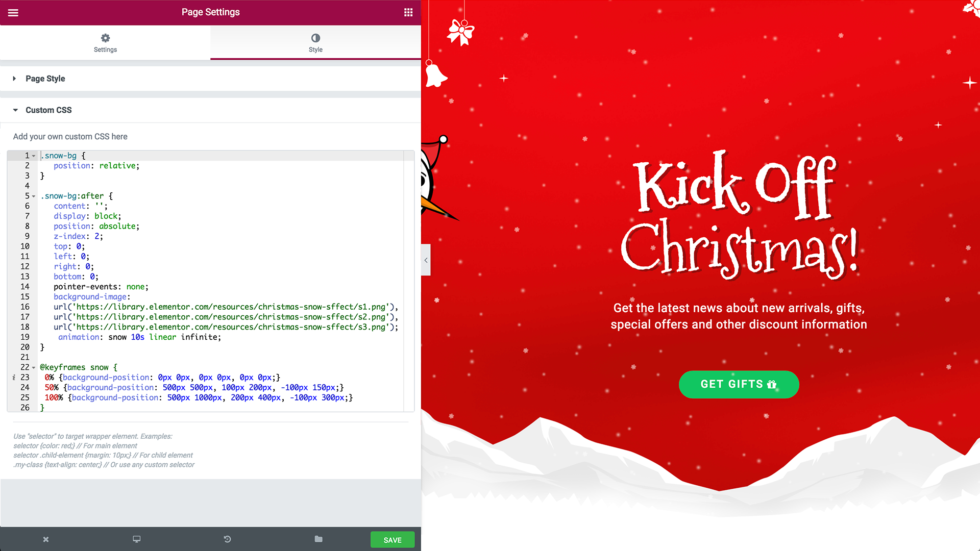Place cursor in animation line of CSS editor

click(153, 337)
